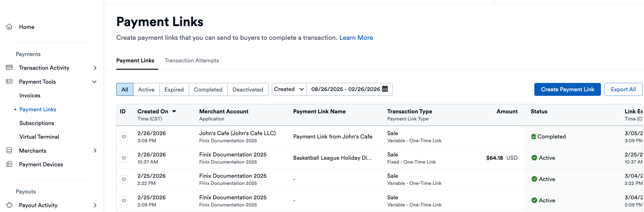
Task: Click the Payout Activity piggy bank icon
Action: [x=9, y=205]
